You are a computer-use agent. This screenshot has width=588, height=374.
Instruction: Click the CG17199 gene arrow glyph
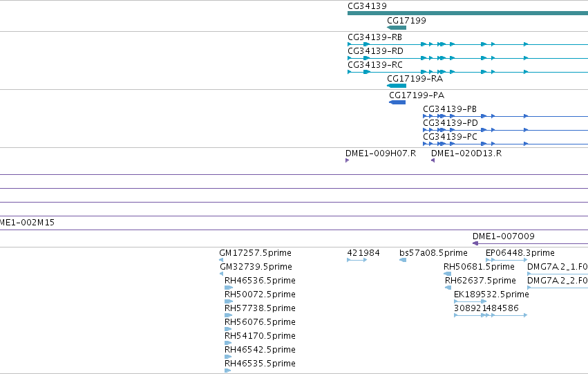397,28
